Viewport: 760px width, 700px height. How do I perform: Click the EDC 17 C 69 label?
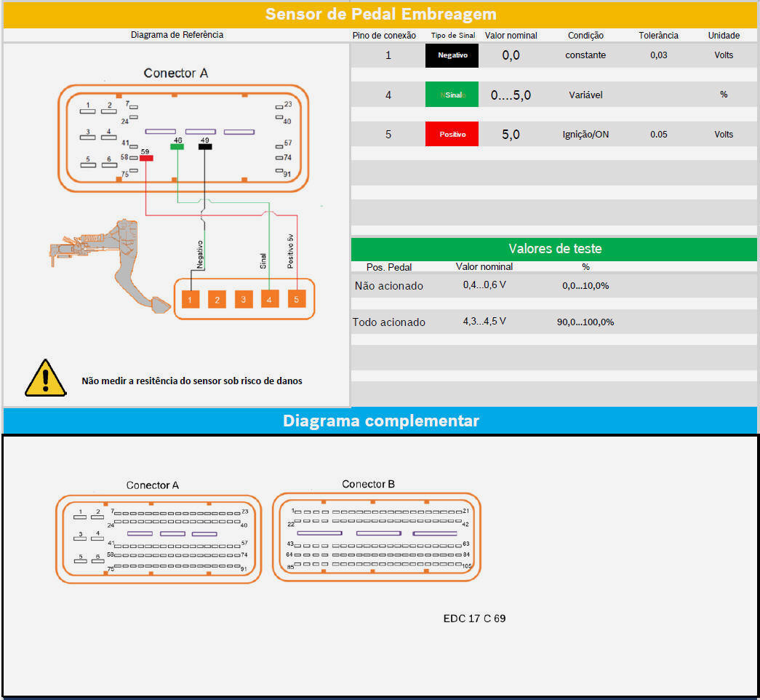pos(474,619)
